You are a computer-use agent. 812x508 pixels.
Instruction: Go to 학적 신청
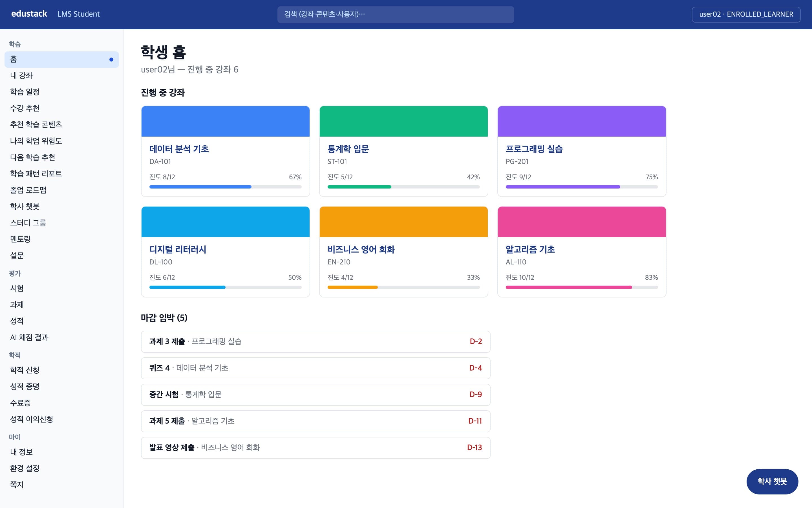coord(62,370)
